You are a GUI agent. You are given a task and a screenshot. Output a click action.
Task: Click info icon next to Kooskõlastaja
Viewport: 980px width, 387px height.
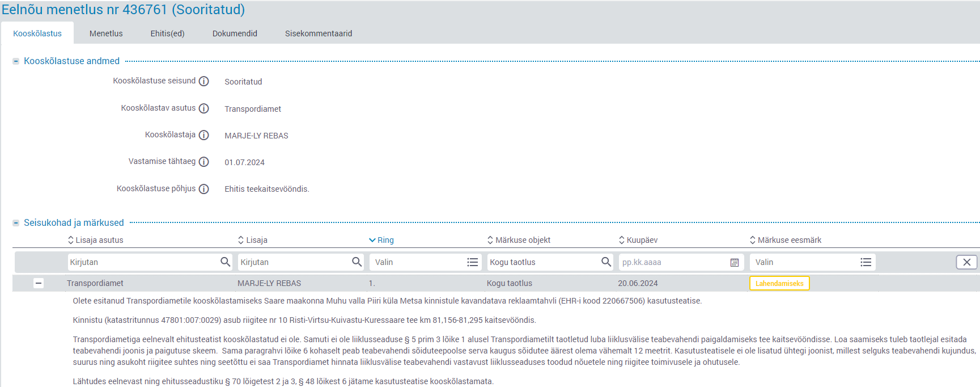click(204, 135)
